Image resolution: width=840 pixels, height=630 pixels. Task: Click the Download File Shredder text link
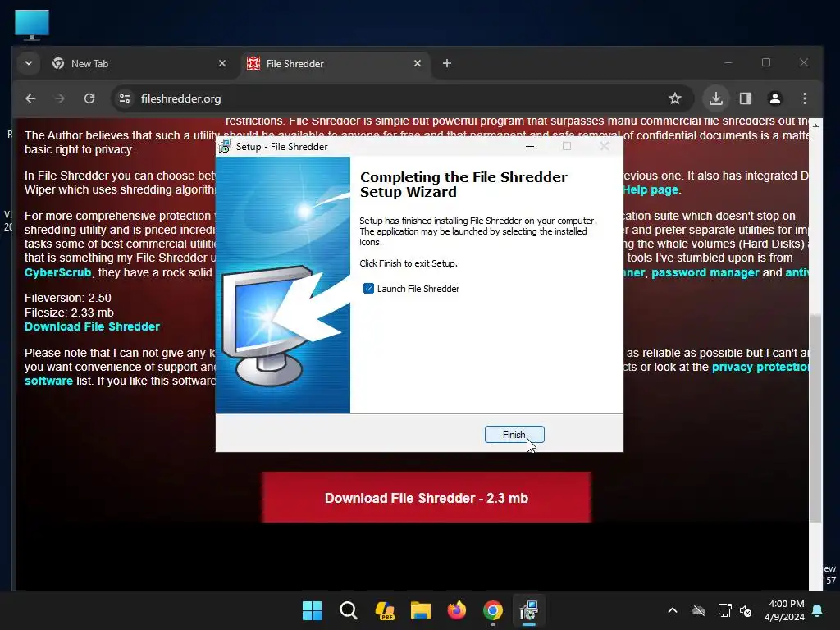tap(92, 326)
